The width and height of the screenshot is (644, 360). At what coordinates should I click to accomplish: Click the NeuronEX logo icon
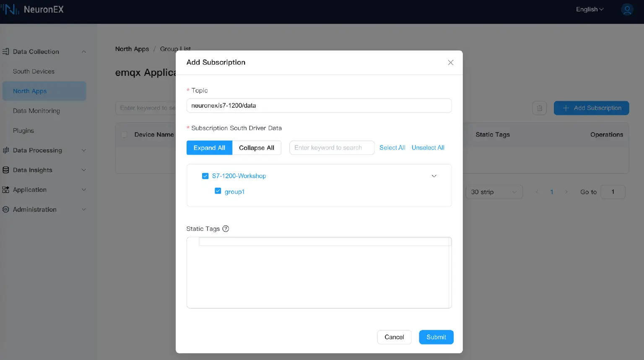[10, 9]
